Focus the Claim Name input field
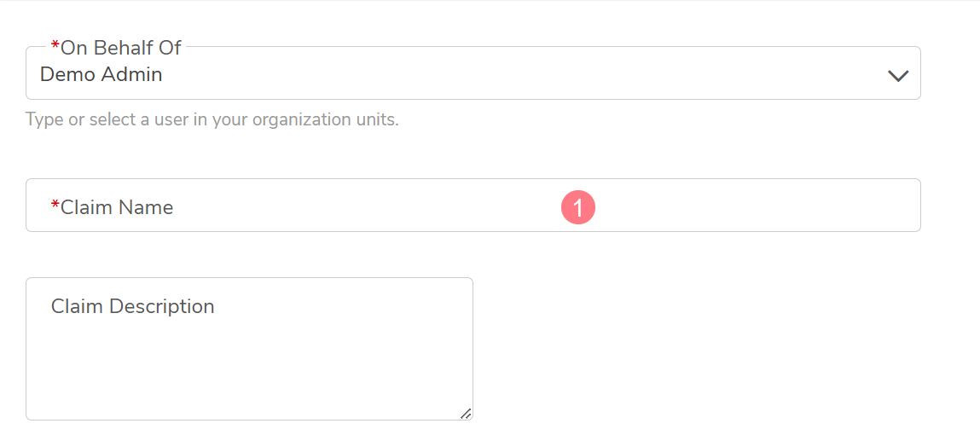This screenshot has width=980, height=435. coord(341,206)
